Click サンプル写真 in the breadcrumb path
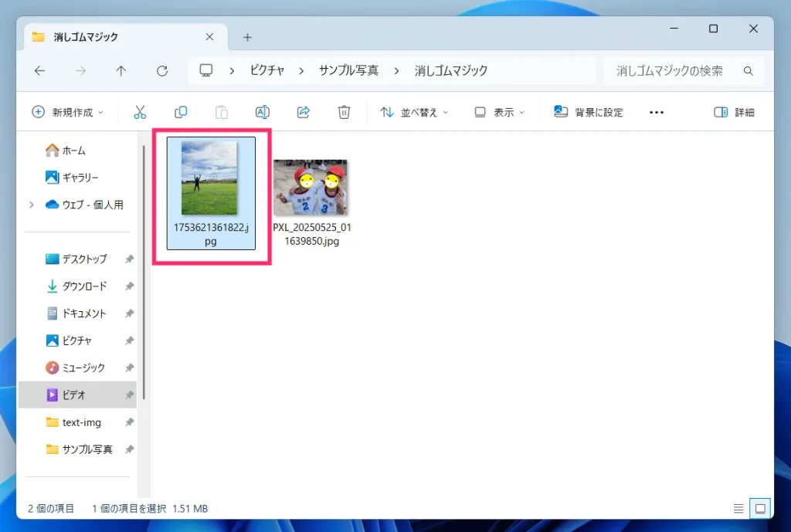This screenshot has height=532, width=791. [x=348, y=70]
